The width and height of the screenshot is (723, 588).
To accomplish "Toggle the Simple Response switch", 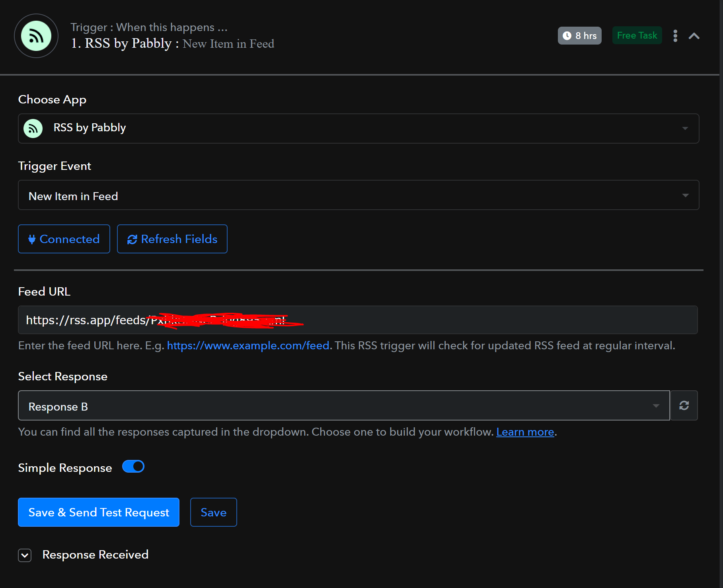I will [133, 466].
